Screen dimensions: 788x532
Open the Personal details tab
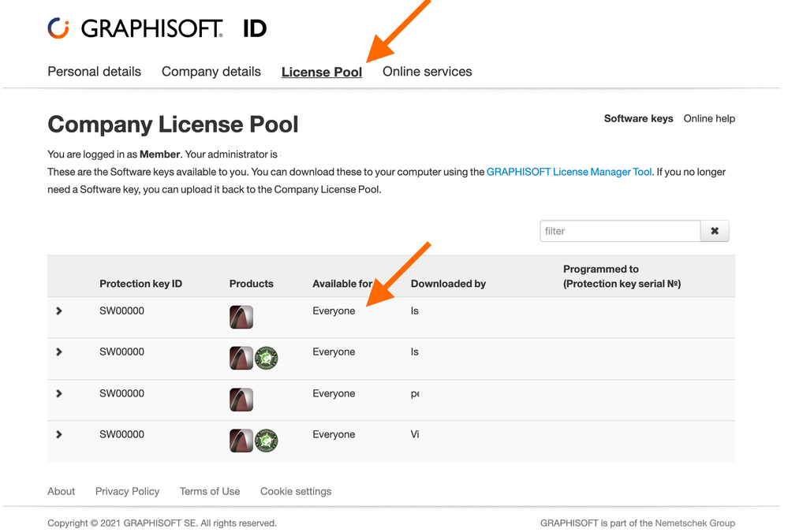pos(94,72)
